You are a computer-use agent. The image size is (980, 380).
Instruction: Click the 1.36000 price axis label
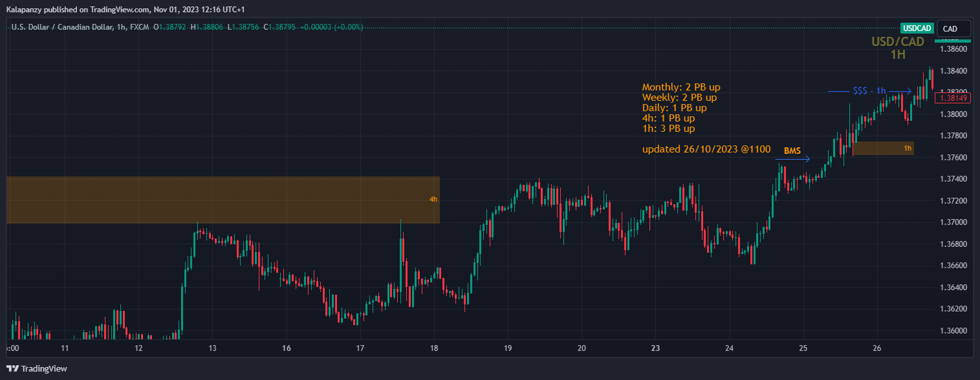[x=953, y=331]
